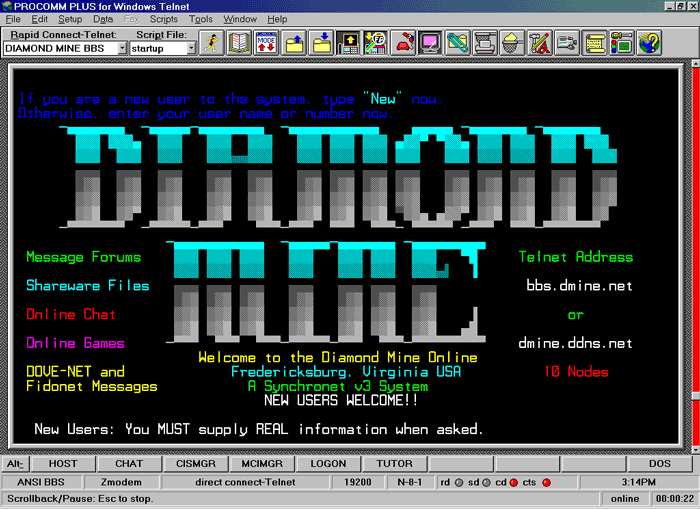
Task: Open the Scripts menu
Action: (x=164, y=19)
